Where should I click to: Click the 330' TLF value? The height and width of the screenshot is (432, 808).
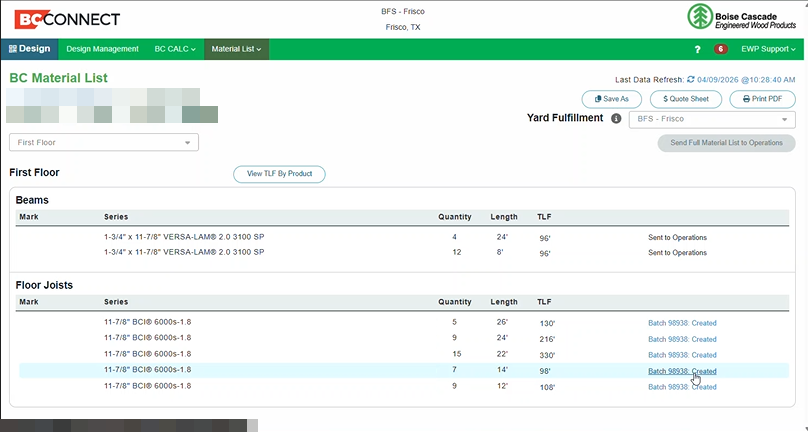547,355
